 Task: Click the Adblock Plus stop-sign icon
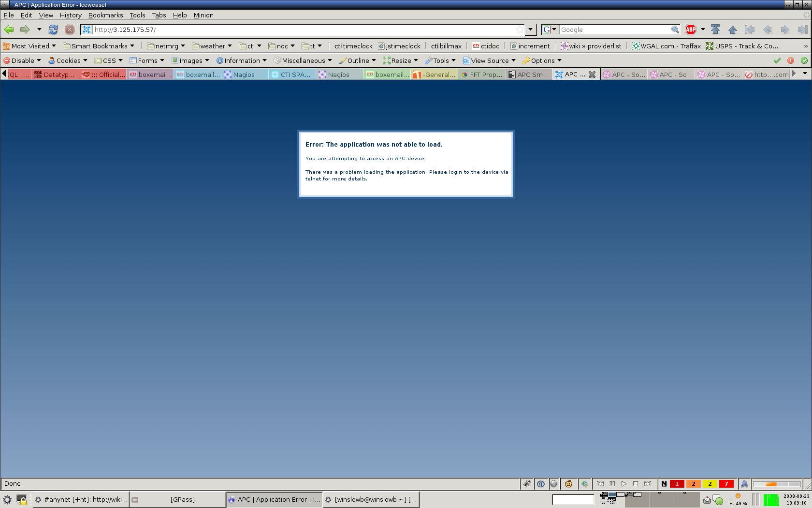pos(691,30)
